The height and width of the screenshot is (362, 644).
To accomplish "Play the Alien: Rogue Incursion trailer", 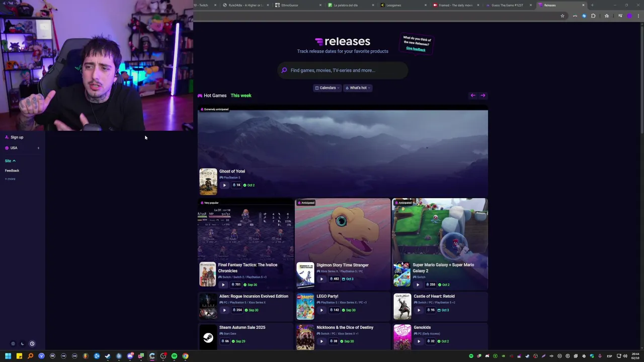I will (x=224, y=310).
